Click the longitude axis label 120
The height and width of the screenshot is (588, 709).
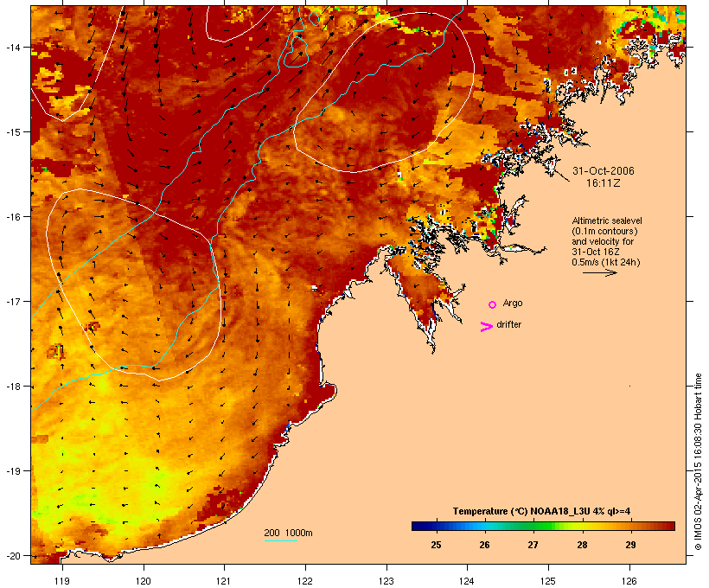pos(144,581)
